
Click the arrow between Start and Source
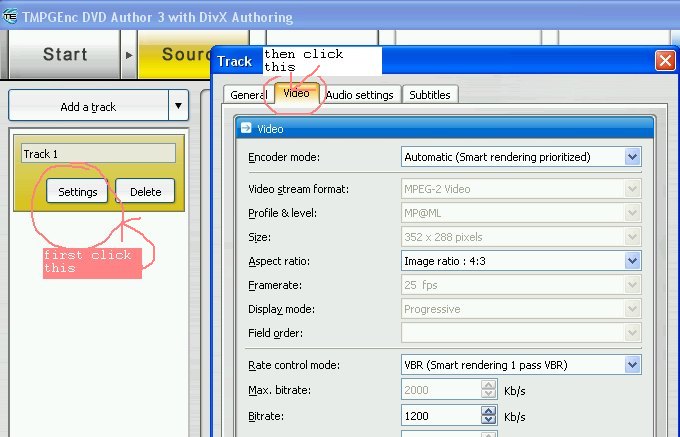click(129, 55)
